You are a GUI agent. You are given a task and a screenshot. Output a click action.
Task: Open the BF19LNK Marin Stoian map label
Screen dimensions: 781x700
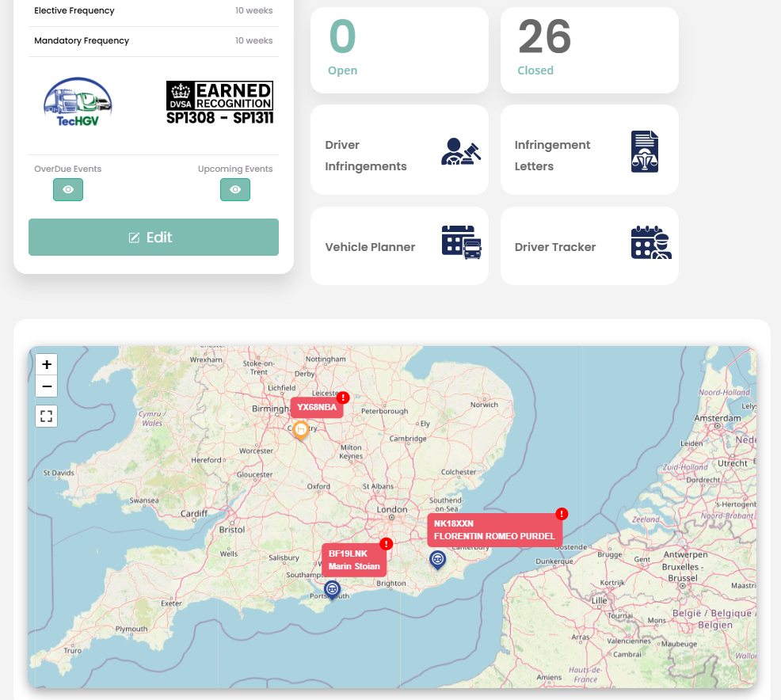pyautogui.click(x=354, y=560)
